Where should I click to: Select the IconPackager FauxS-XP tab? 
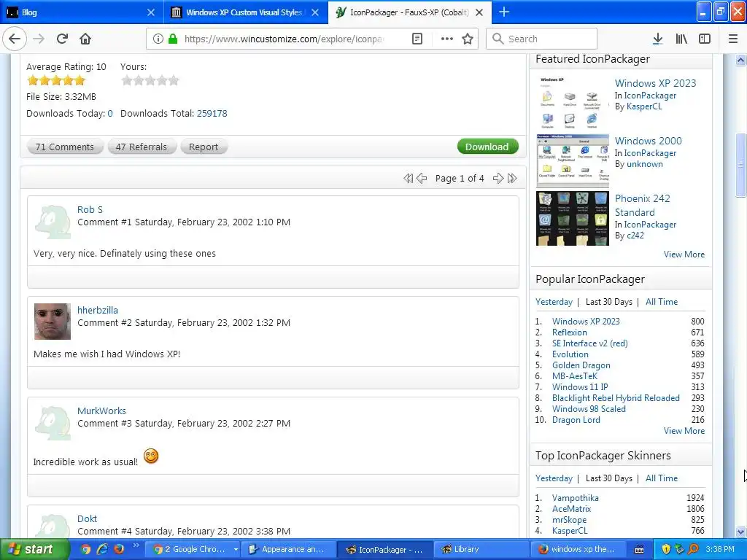coord(410,12)
